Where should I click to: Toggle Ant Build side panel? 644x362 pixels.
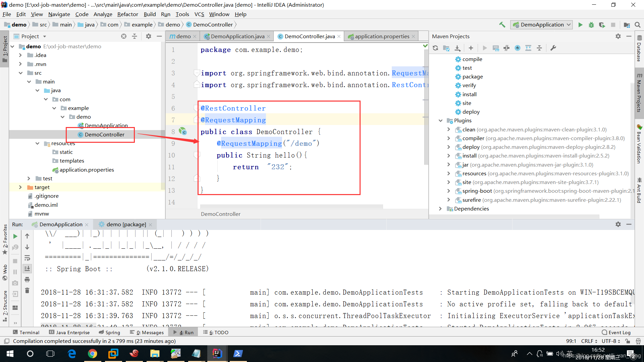(639, 190)
